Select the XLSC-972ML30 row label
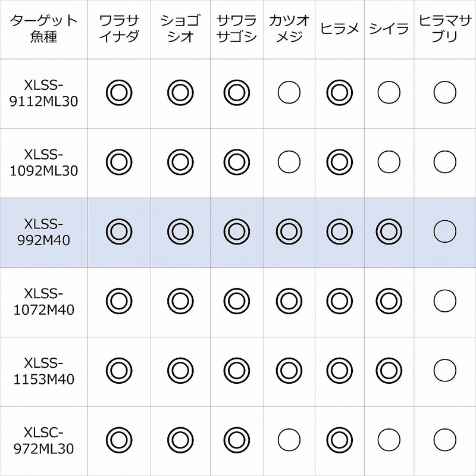This screenshot has width=476, height=476. tap(45, 441)
